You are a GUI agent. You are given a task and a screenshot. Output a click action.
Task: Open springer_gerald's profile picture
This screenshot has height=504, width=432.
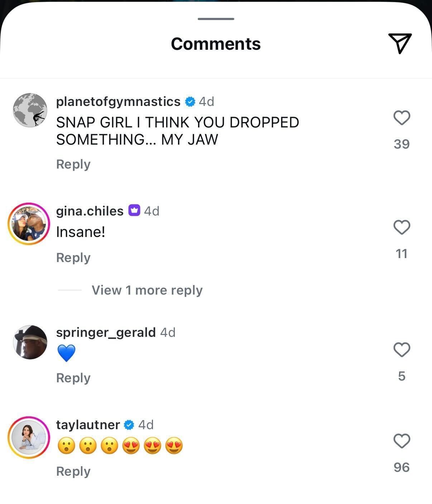30,342
